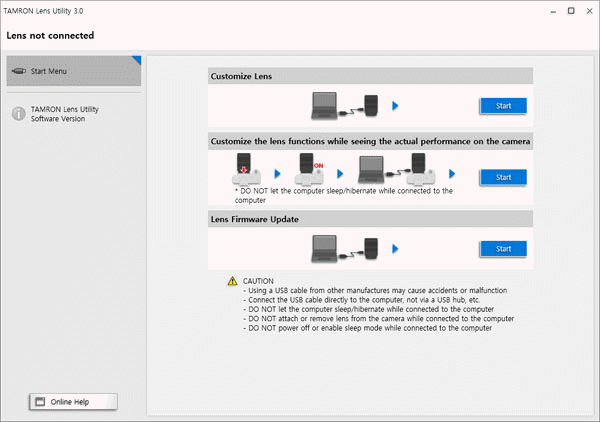Click the yellow caution warning icon
This screenshot has width=600, height=422.
(232, 281)
